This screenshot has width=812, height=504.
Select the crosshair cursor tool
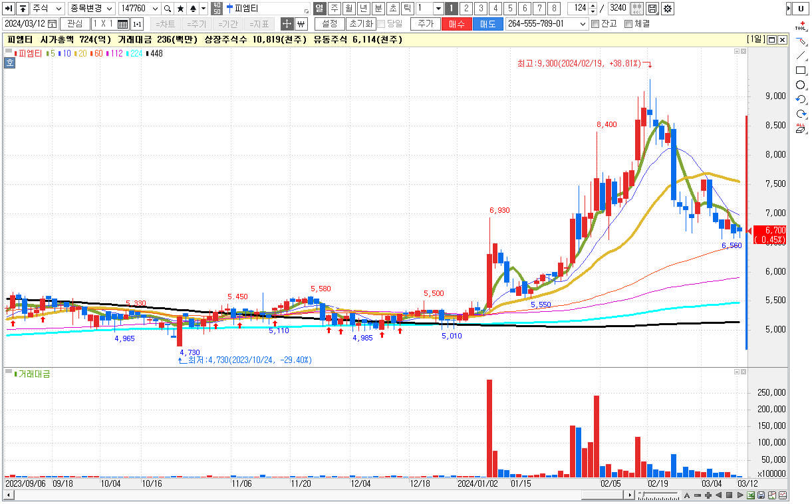(287, 23)
